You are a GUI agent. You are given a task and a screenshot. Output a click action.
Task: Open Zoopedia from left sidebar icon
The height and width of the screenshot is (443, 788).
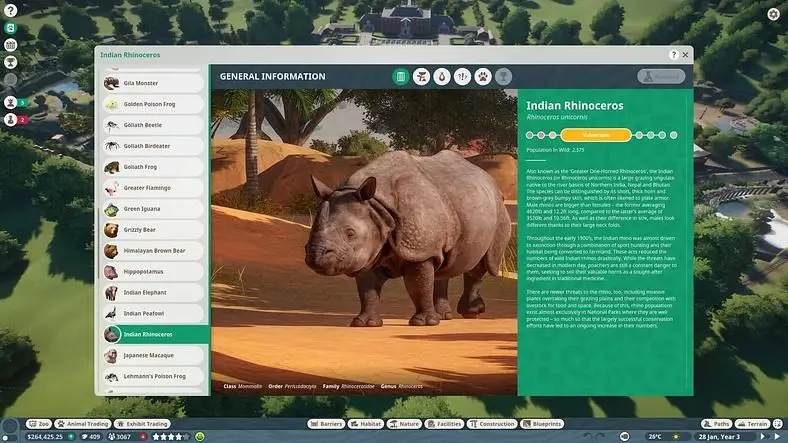click(11, 28)
